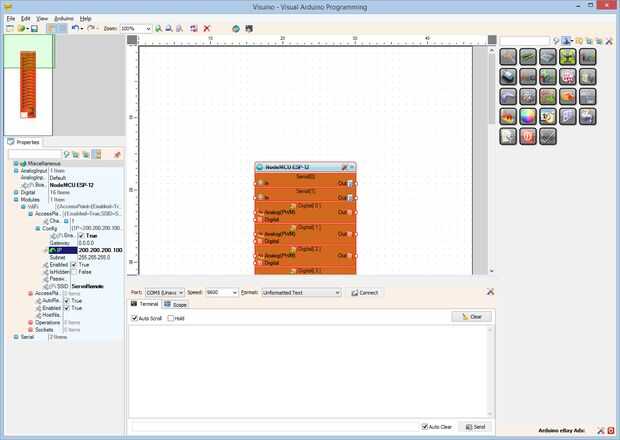The image size is (620, 440).
Task: Expand the Digital 16 Items node
Action: [x=16, y=193]
